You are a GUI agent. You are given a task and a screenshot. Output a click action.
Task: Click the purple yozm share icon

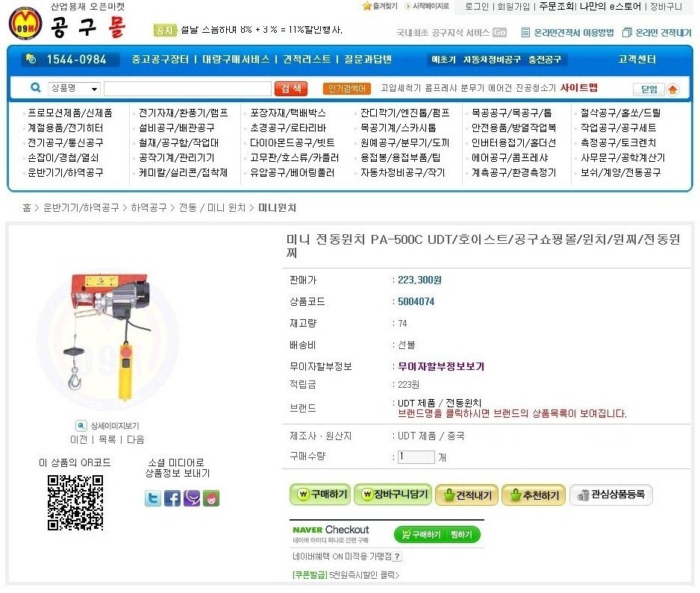tap(192, 498)
